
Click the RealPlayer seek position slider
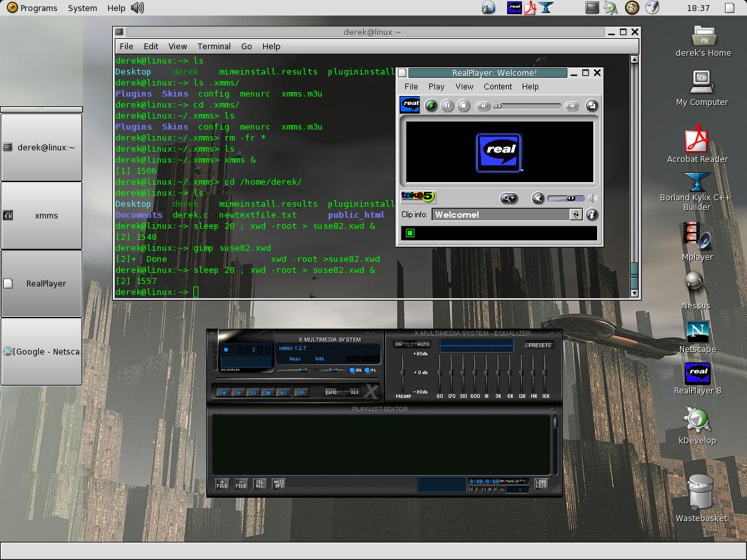pyautogui.click(x=527, y=106)
